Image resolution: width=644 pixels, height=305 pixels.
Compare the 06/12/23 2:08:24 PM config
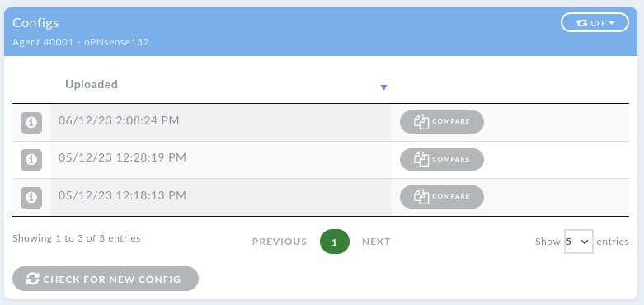tap(442, 122)
